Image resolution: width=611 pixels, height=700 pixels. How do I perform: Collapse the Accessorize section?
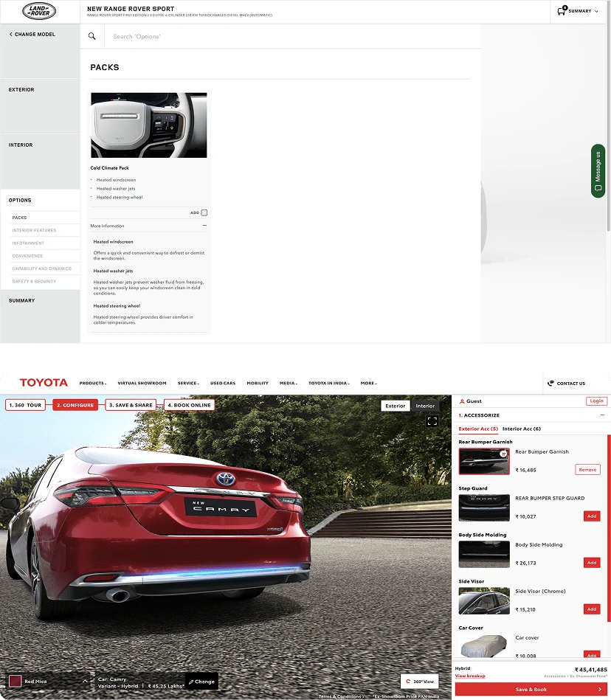click(602, 415)
